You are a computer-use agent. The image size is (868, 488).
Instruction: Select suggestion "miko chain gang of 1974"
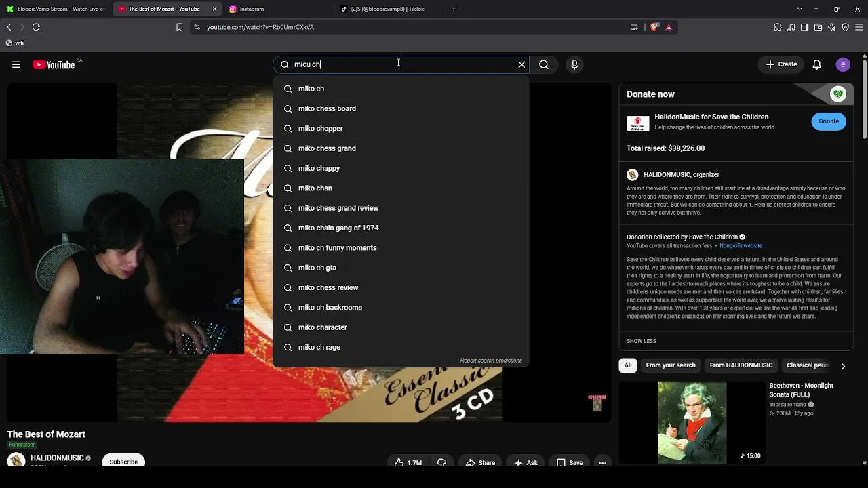401,228
